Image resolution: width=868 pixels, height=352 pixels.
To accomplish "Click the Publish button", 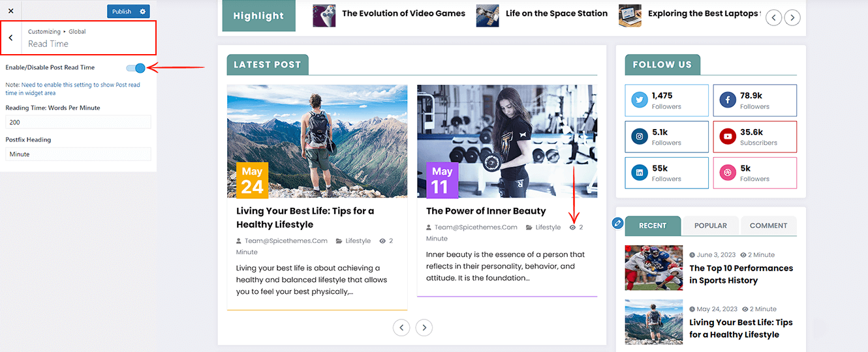I will click(121, 11).
